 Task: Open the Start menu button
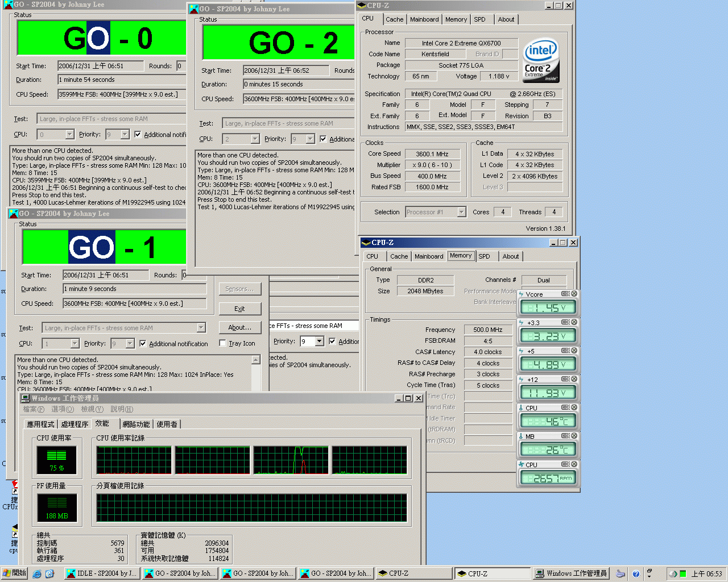coord(14,573)
